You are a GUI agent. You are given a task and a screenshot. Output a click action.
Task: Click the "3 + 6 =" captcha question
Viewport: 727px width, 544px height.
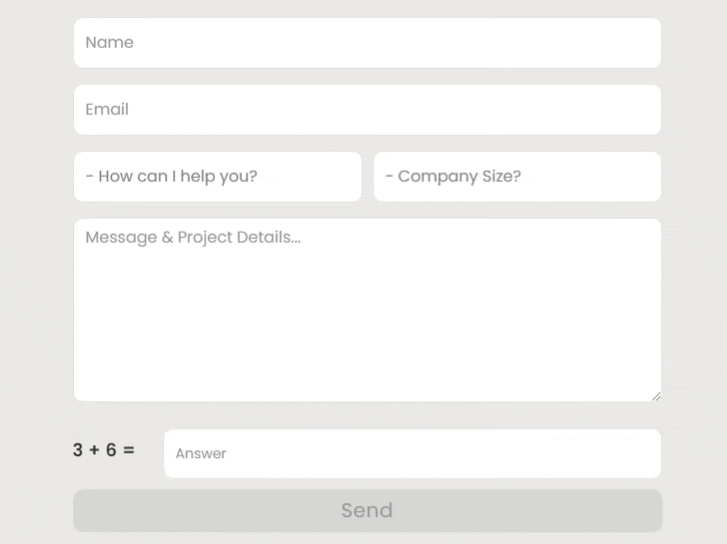point(104,450)
